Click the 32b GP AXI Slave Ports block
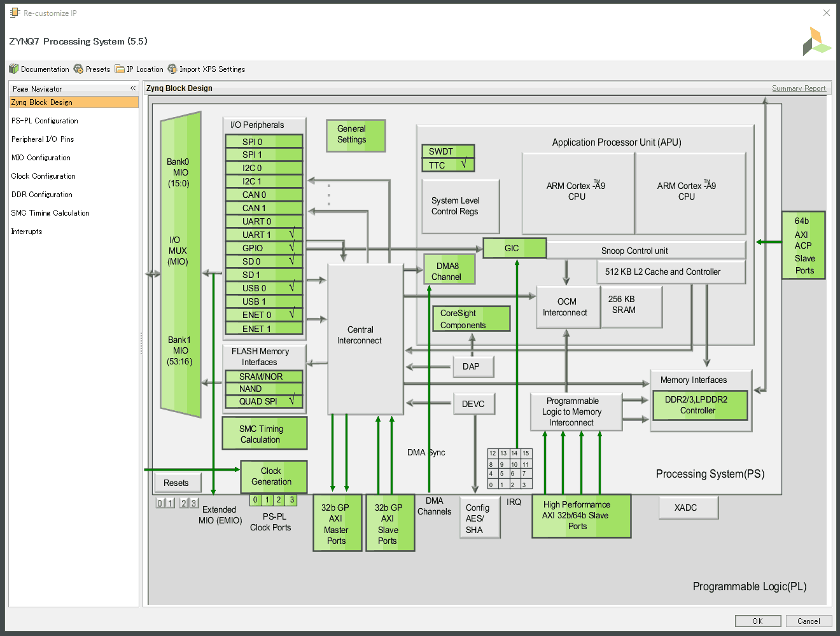Viewport: 840px width, 636px height. click(x=390, y=523)
